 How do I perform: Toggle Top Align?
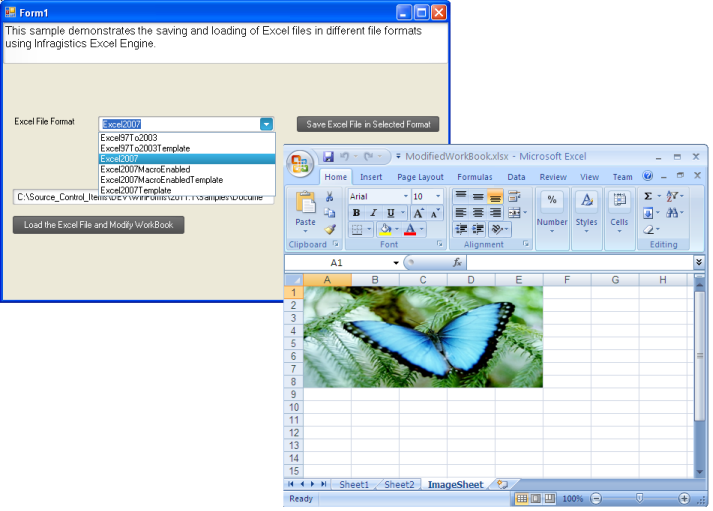(x=461, y=196)
